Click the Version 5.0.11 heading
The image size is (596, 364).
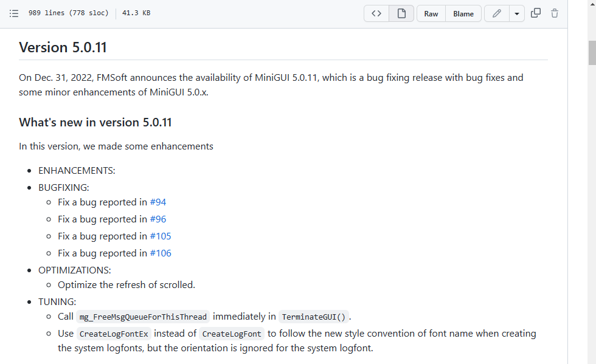coord(63,47)
